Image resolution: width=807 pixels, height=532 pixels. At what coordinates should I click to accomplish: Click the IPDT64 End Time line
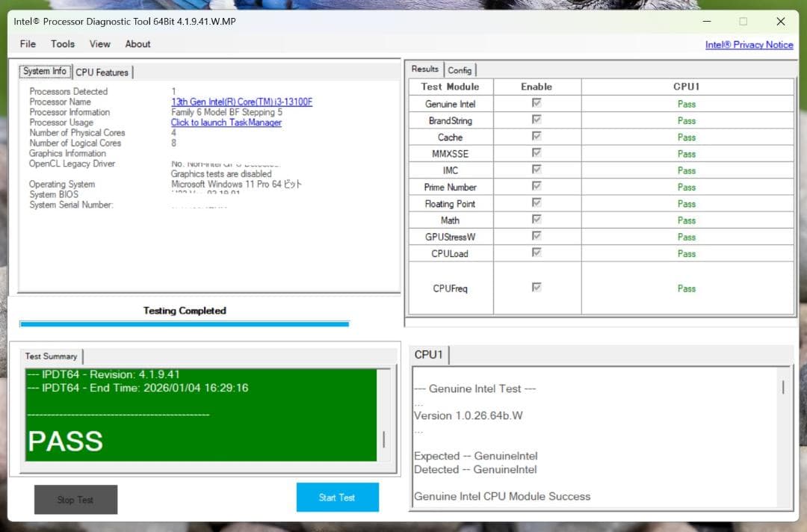coord(137,388)
